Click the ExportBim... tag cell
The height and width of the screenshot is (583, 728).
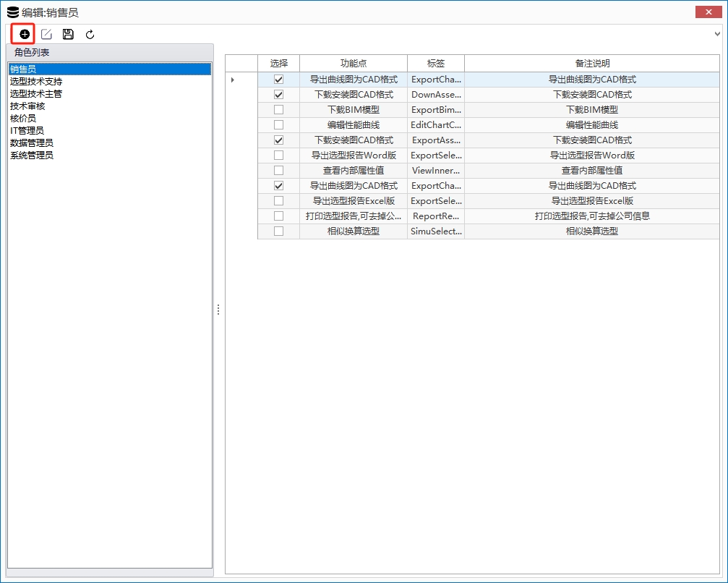436,110
